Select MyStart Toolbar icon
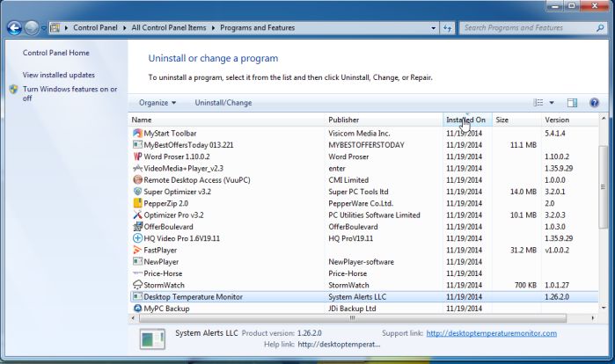This screenshot has width=615, height=364. [x=137, y=134]
